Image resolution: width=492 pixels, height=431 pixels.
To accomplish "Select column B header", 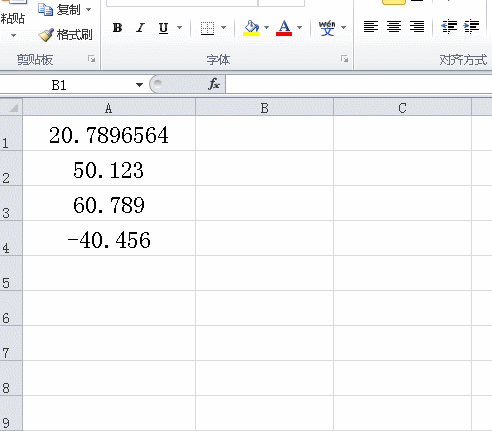I will [264, 108].
